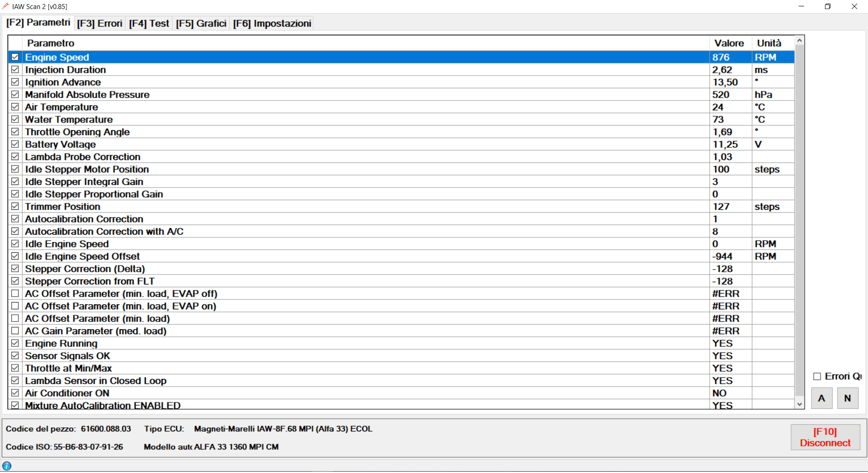
Task: Click the blue info icon in status bar
Action: pos(7,466)
